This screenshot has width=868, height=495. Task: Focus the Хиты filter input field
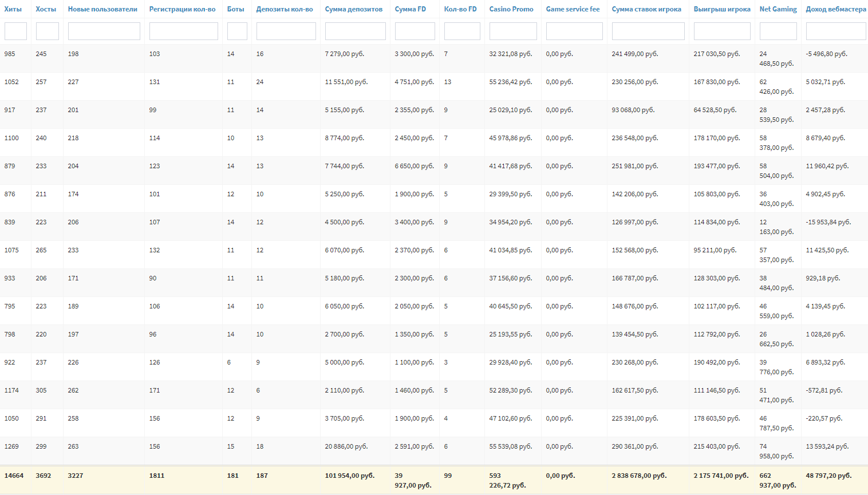click(x=15, y=31)
